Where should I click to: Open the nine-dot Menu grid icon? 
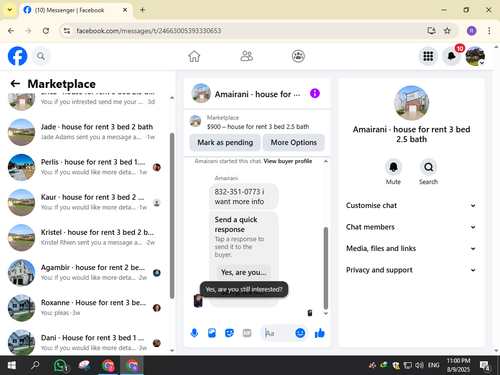tap(428, 56)
